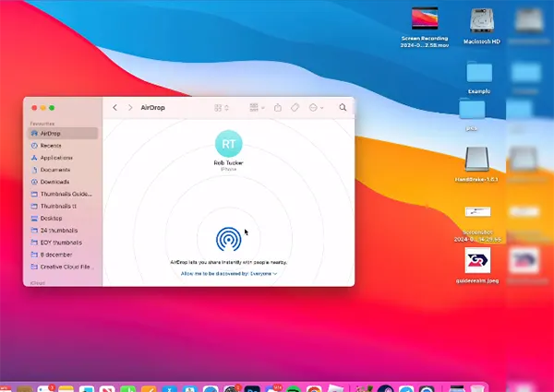The image size is (554, 392).
Task: Open Recents in the sidebar
Action: [63, 146]
